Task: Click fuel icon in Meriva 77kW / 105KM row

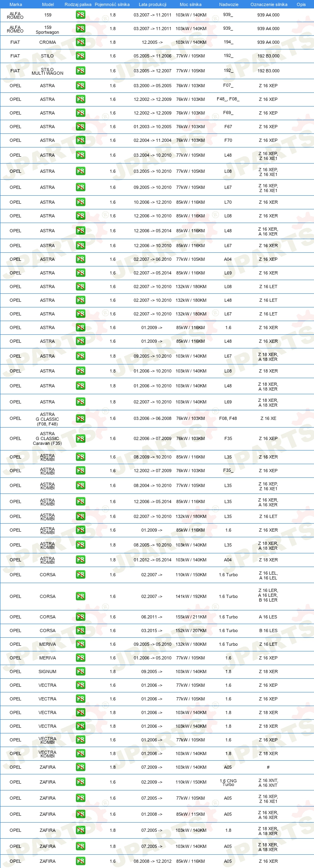Action: [80, 658]
